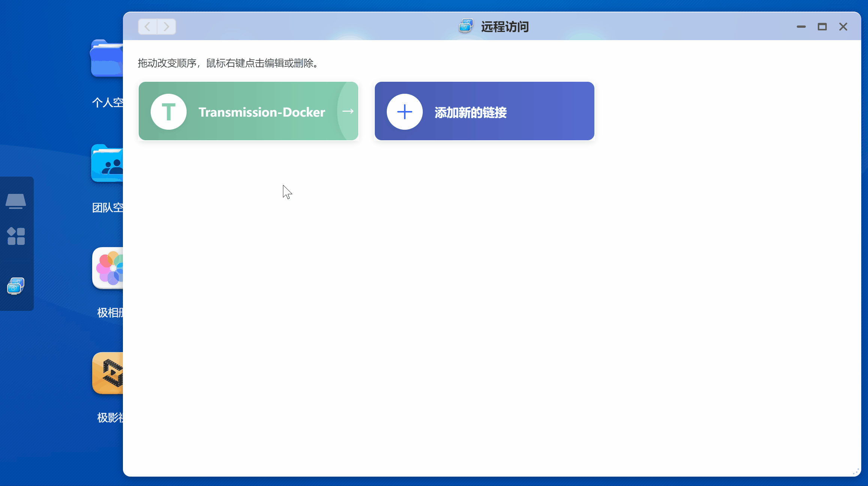Click the window resize grip corner
The width and height of the screenshot is (868, 486).
pos(856,472)
